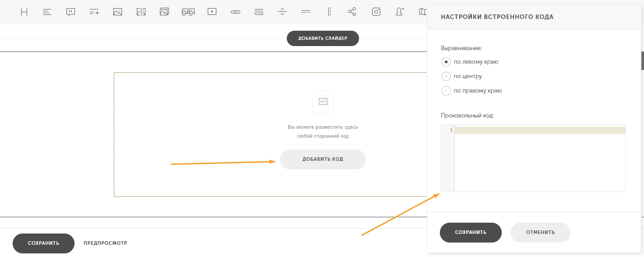
Task: Insert a text paragraph block
Action: pyautogui.click(x=47, y=12)
